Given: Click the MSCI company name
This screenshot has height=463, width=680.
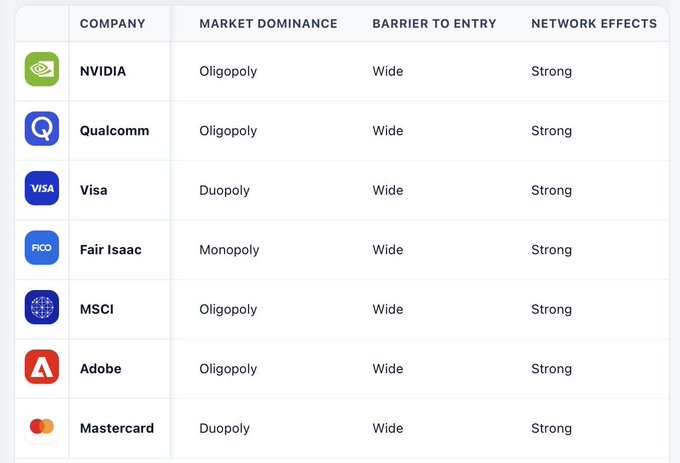Looking at the screenshot, I should point(97,309).
